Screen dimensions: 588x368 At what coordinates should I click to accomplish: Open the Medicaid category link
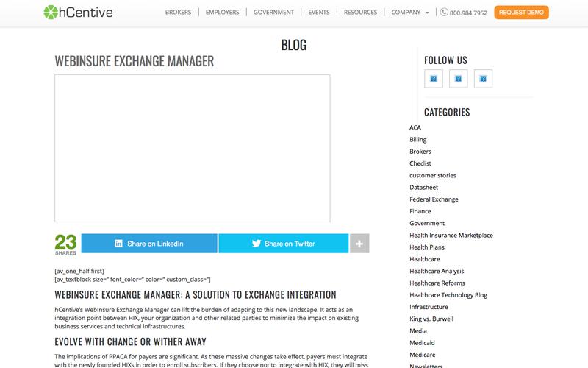422,343
